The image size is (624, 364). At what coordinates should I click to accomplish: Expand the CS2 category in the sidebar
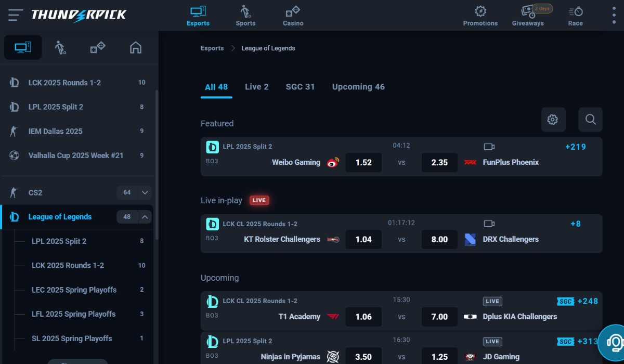point(145,192)
